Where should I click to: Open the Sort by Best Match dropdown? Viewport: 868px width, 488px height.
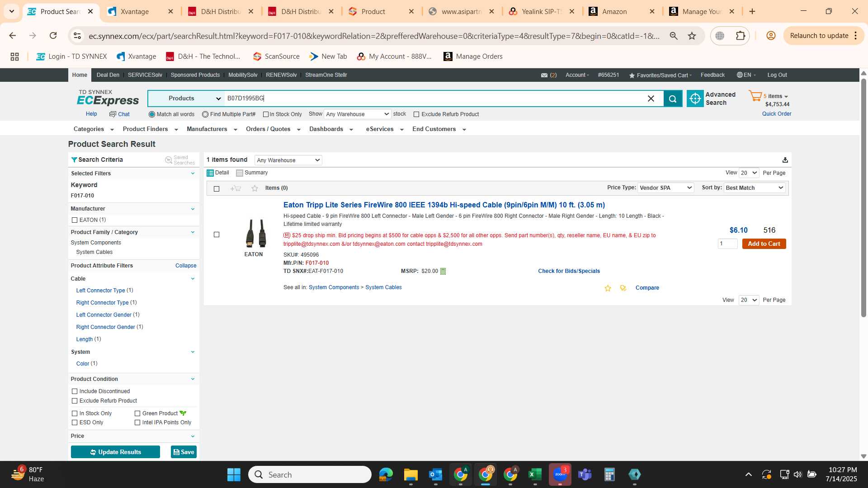point(755,188)
